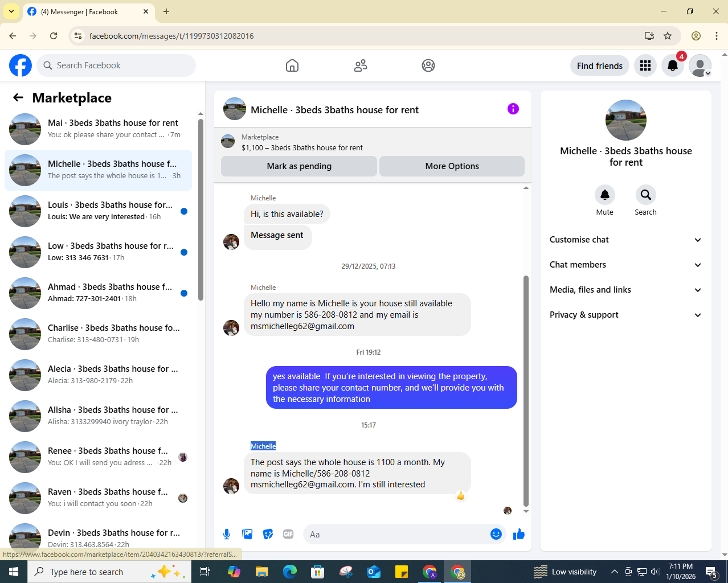Open notifications bell with 4 badge
728x583 pixels.
673,65
